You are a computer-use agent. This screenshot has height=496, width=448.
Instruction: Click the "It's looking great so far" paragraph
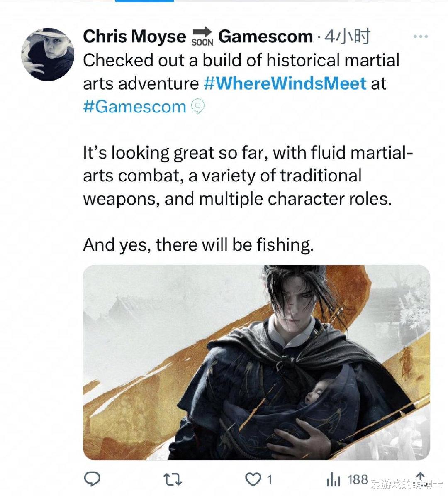(x=248, y=176)
